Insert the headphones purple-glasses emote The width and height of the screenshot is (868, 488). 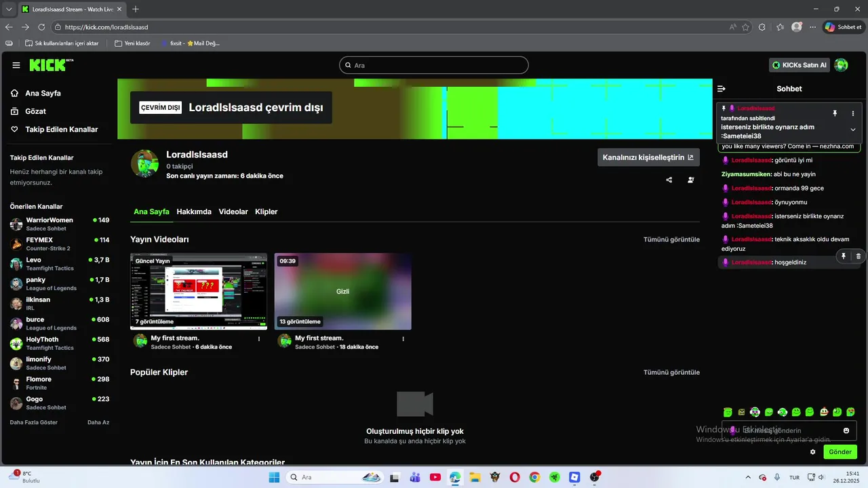(x=755, y=412)
